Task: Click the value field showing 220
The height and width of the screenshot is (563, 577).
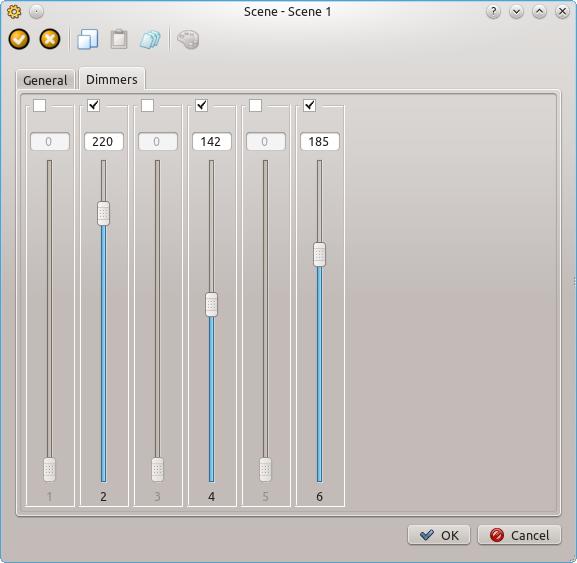Action: [104, 142]
